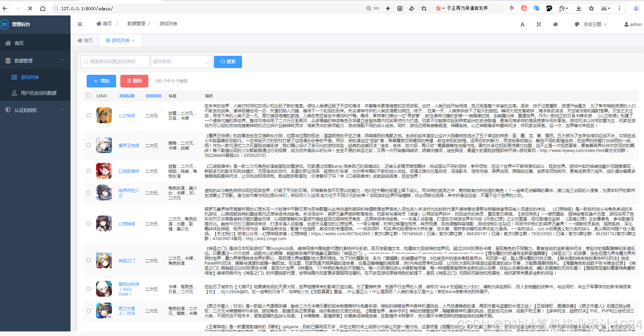Click the 首页 breadcrumb link
Viewport: 644px width, 336px height.
pyautogui.click(x=104, y=24)
